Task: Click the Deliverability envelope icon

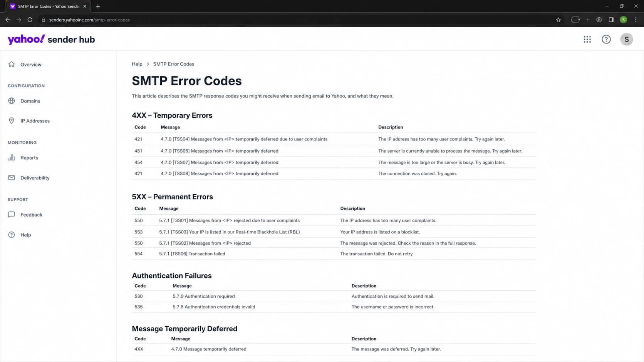Action: 12,178
